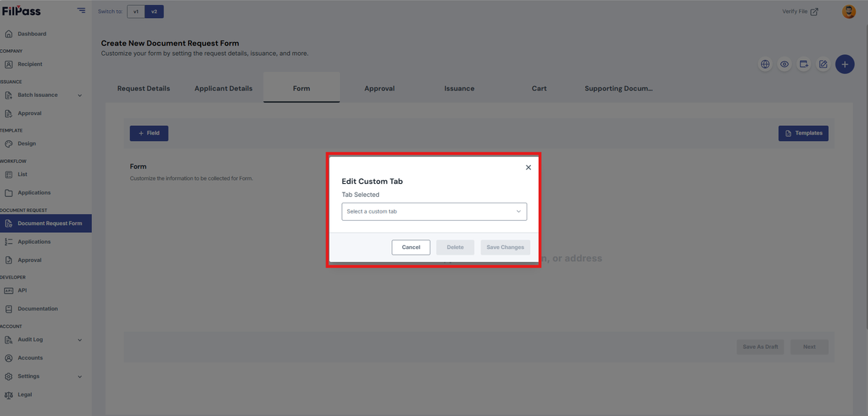Switch to version v2
This screenshot has height=416, width=868.
click(x=154, y=12)
